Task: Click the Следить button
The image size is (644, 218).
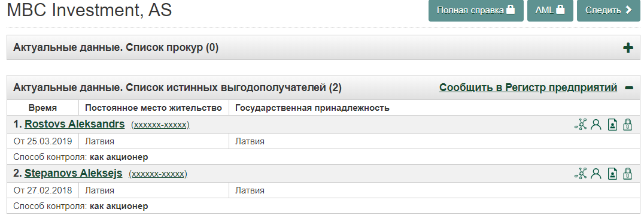Action: pyautogui.click(x=609, y=10)
